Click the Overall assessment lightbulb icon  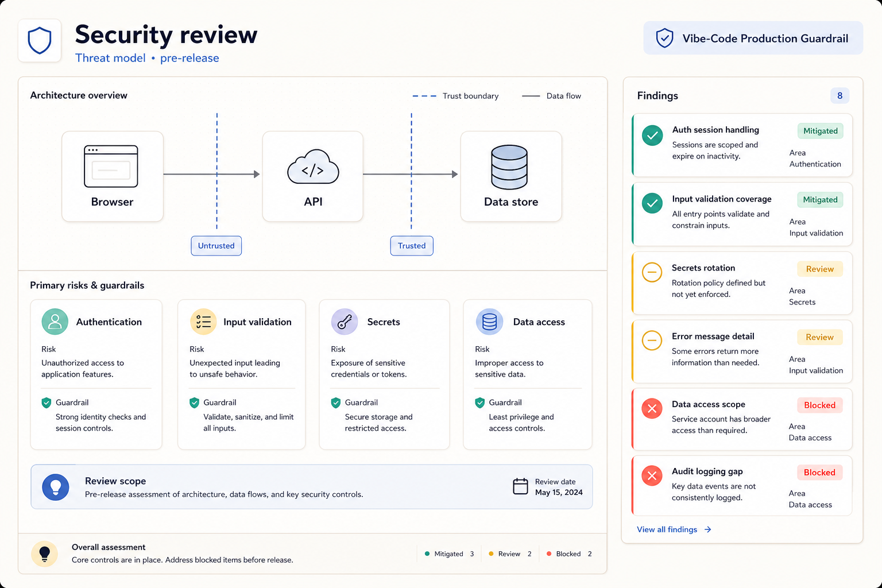[x=44, y=554]
